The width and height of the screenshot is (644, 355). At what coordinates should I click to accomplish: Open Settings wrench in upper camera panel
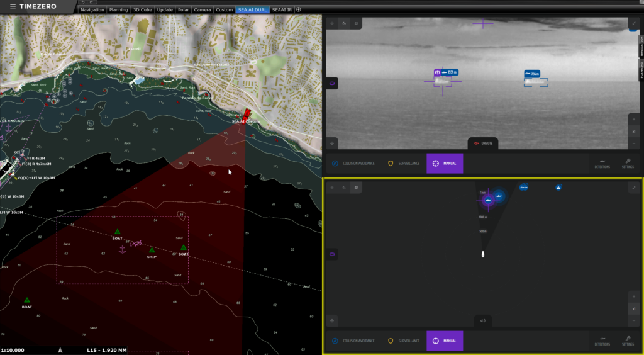(628, 164)
